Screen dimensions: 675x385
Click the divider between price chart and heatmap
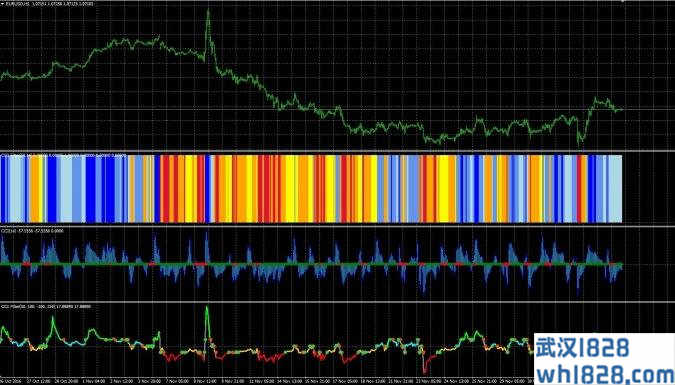point(338,151)
